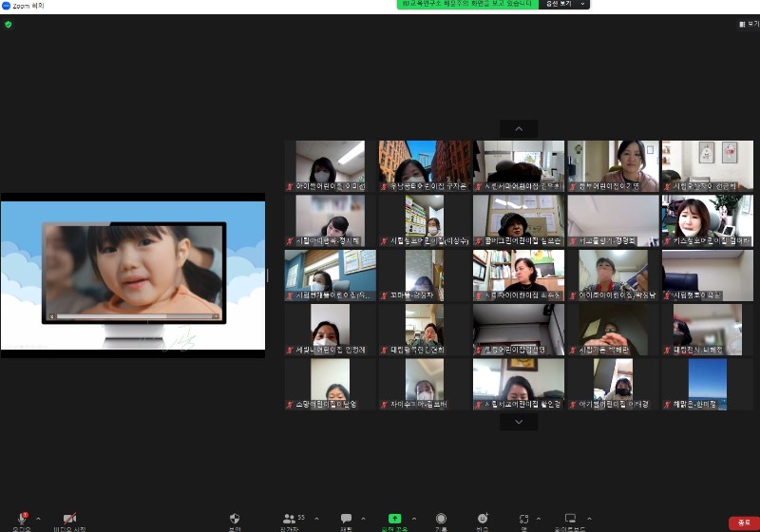Click the green Share Screen icon
Viewport: 760px width, 532px height.
pyautogui.click(x=394, y=520)
